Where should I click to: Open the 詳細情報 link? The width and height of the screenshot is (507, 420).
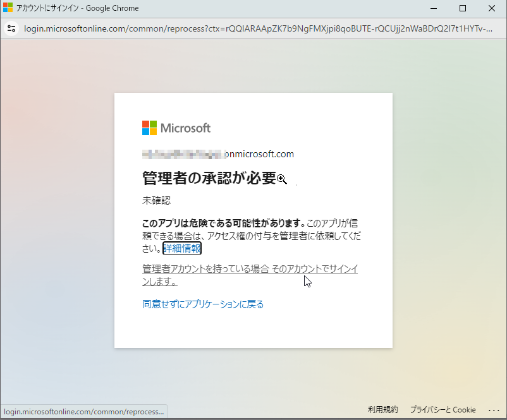tap(182, 248)
